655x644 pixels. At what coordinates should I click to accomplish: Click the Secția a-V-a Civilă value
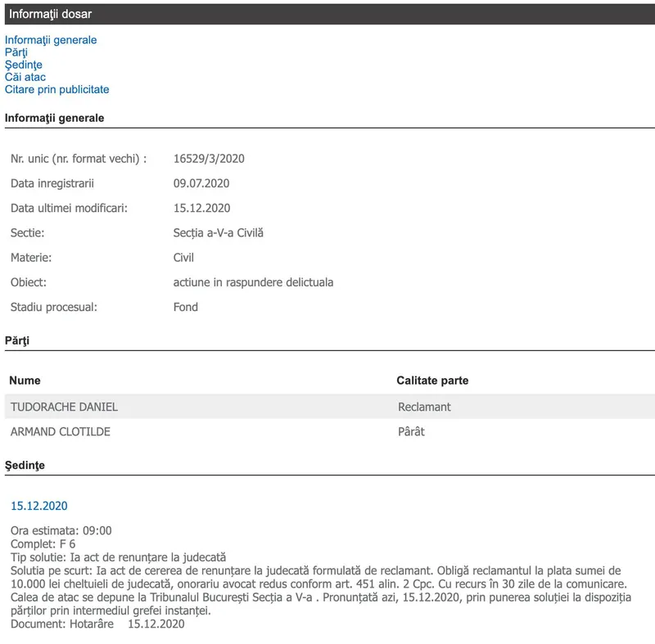point(219,233)
